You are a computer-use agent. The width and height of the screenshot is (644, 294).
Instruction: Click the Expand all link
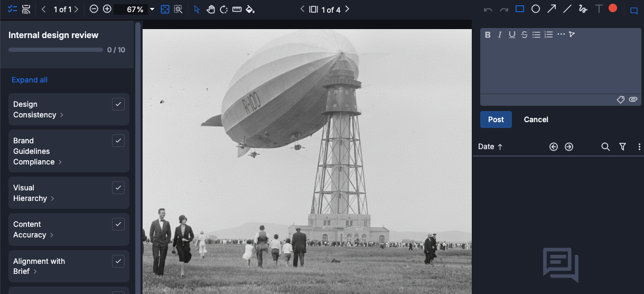(30, 80)
